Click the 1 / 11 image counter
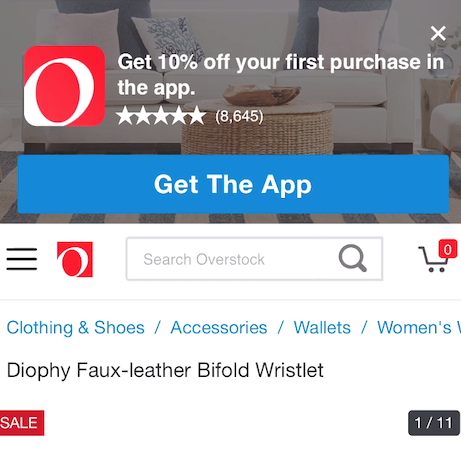Image resolution: width=461 pixels, height=461 pixels. pyautogui.click(x=434, y=423)
